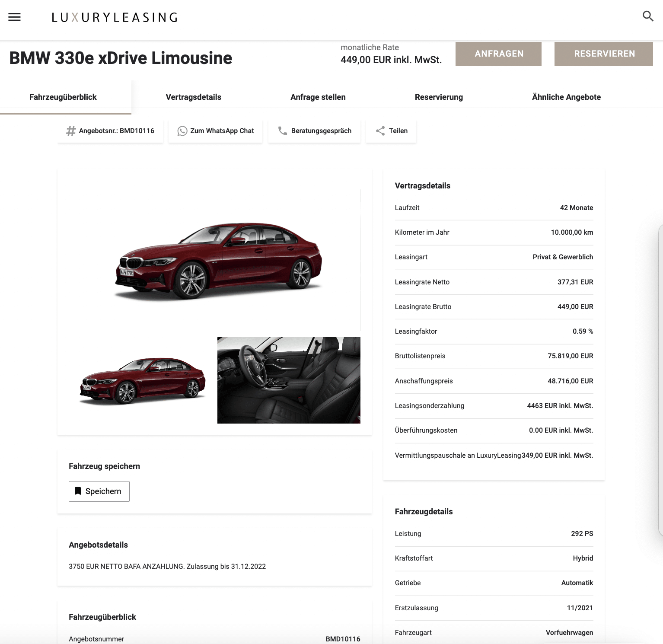Click the Angebotsnummer BMD10116 value in Fahrzeugüberblick

click(343, 639)
